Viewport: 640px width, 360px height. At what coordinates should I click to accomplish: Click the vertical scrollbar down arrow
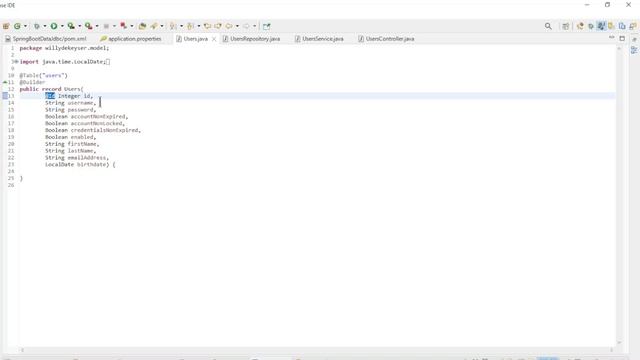point(619,342)
